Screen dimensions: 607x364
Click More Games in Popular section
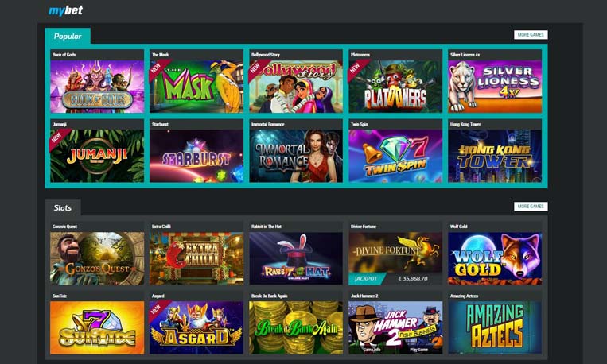pyautogui.click(x=531, y=35)
